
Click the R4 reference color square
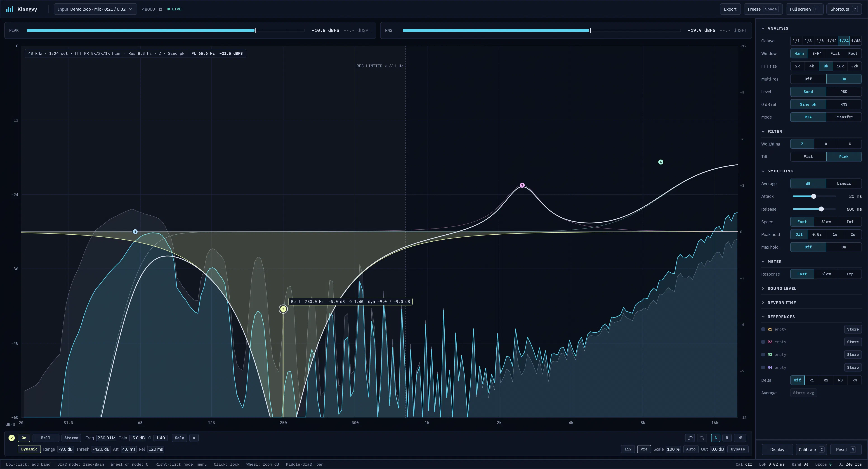pos(763,367)
